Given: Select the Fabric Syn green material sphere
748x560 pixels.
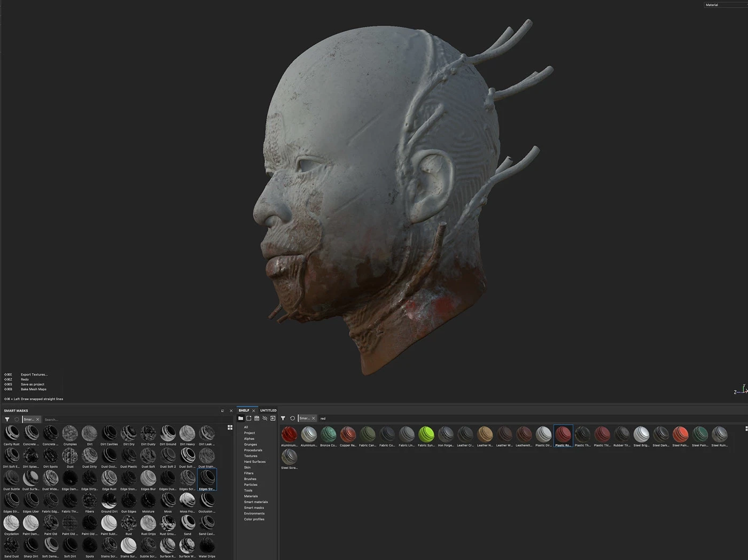Looking at the screenshot, I should pyautogui.click(x=426, y=434).
